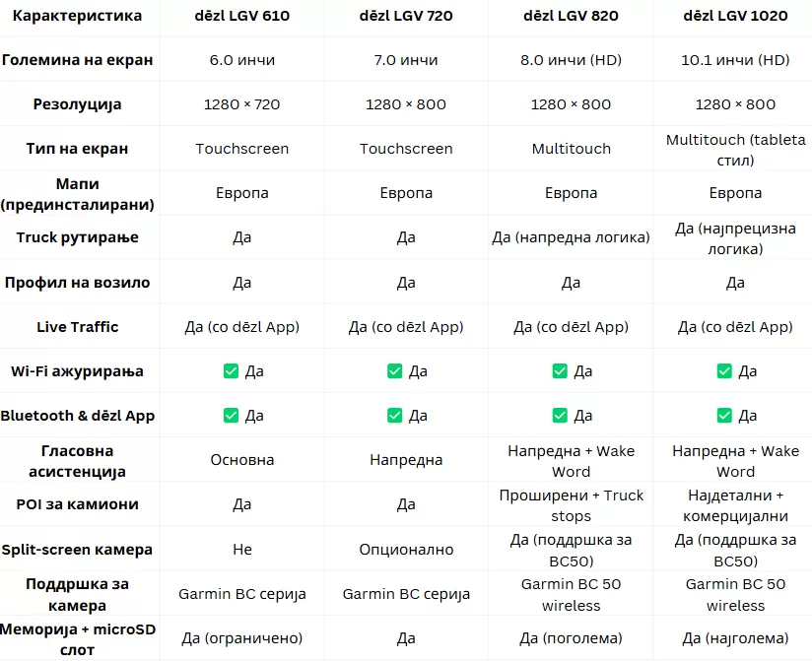Select the dēzl LGV 610 column header
Screen dimensions: 812x661
click(241, 16)
